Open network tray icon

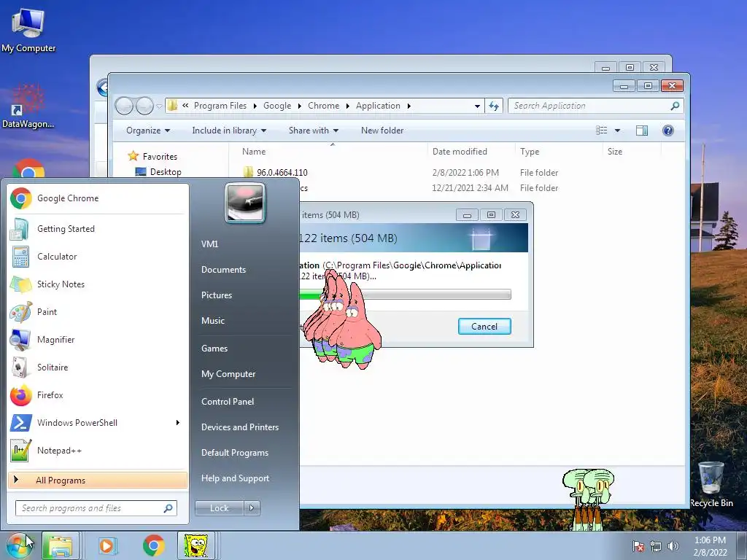656,546
